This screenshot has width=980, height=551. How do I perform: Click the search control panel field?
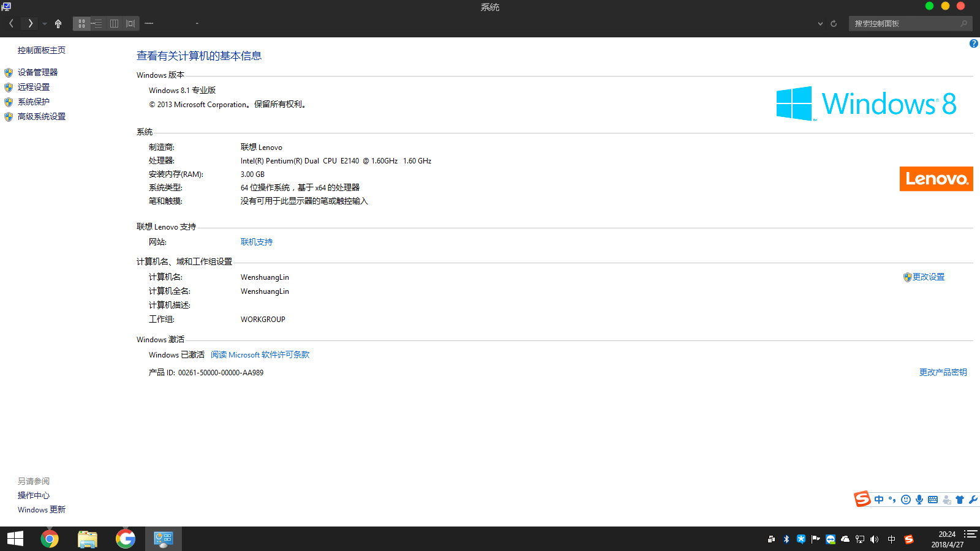[x=911, y=23]
